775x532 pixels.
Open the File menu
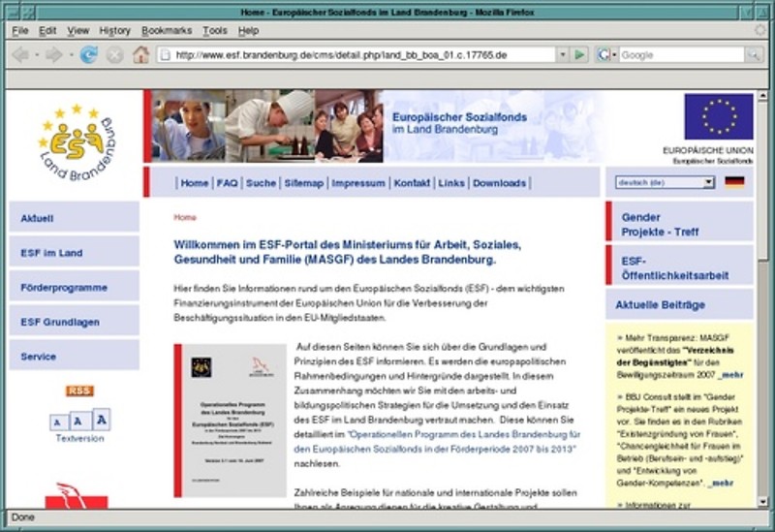[x=19, y=31]
